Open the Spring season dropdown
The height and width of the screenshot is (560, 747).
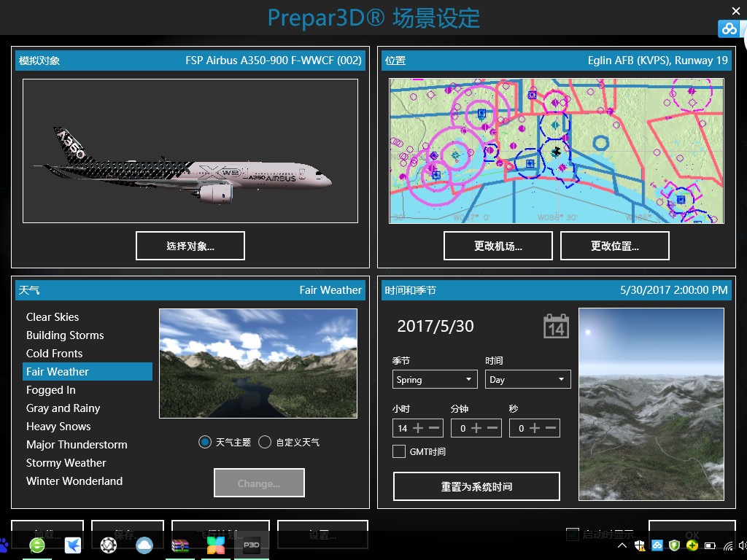pyautogui.click(x=434, y=379)
